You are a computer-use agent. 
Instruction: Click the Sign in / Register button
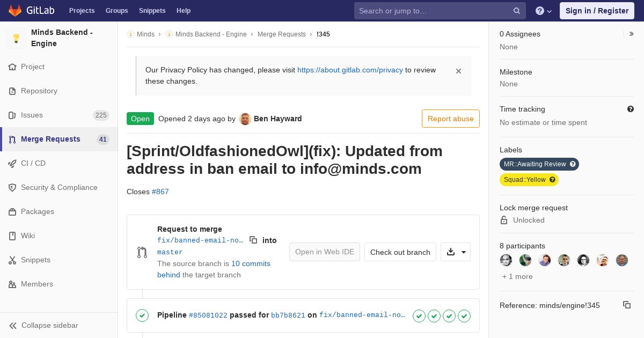[597, 11]
